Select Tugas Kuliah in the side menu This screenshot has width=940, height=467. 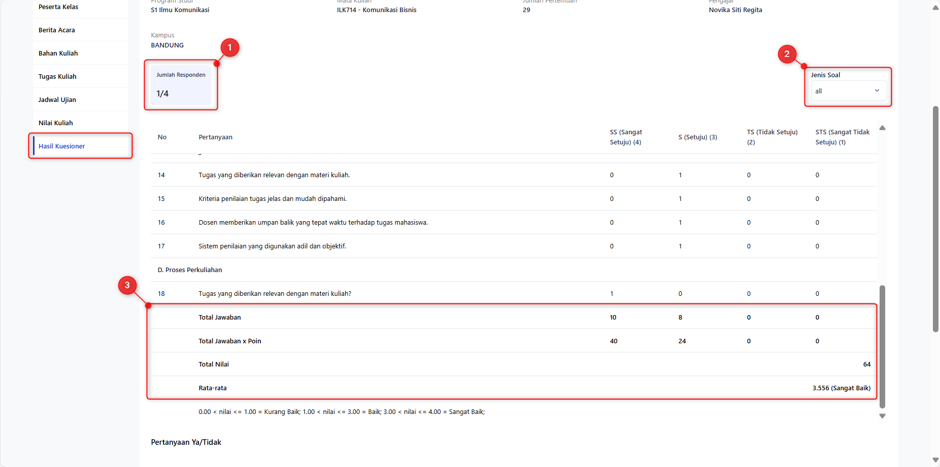click(80, 77)
